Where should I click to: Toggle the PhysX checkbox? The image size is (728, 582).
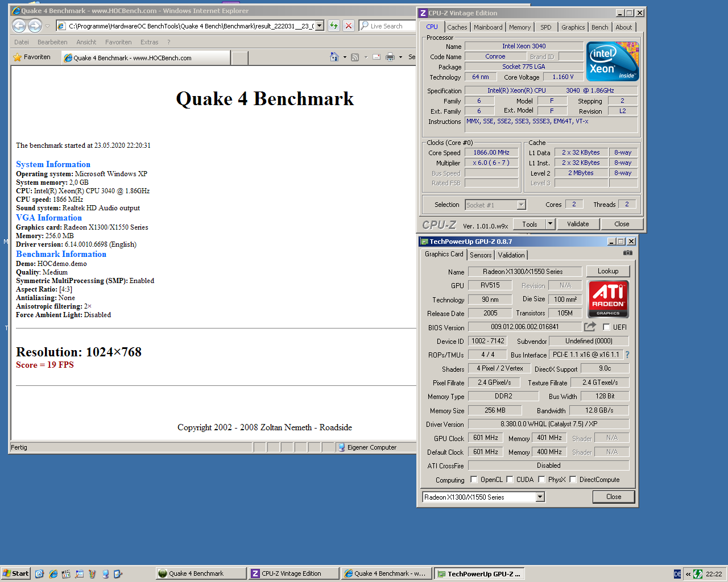point(541,479)
